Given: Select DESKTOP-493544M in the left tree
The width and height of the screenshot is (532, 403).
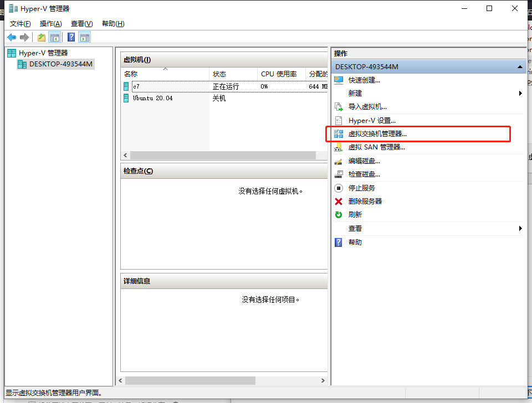Looking at the screenshot, I should tap(61, 64).
